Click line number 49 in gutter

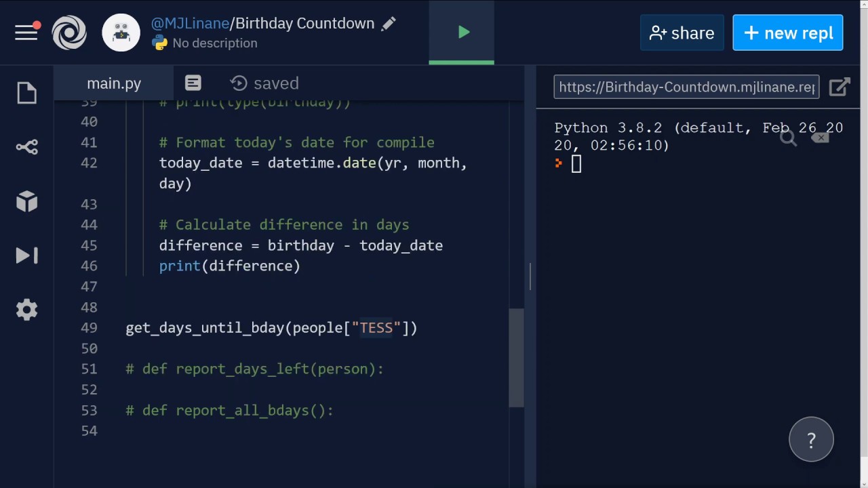(89, 328)
